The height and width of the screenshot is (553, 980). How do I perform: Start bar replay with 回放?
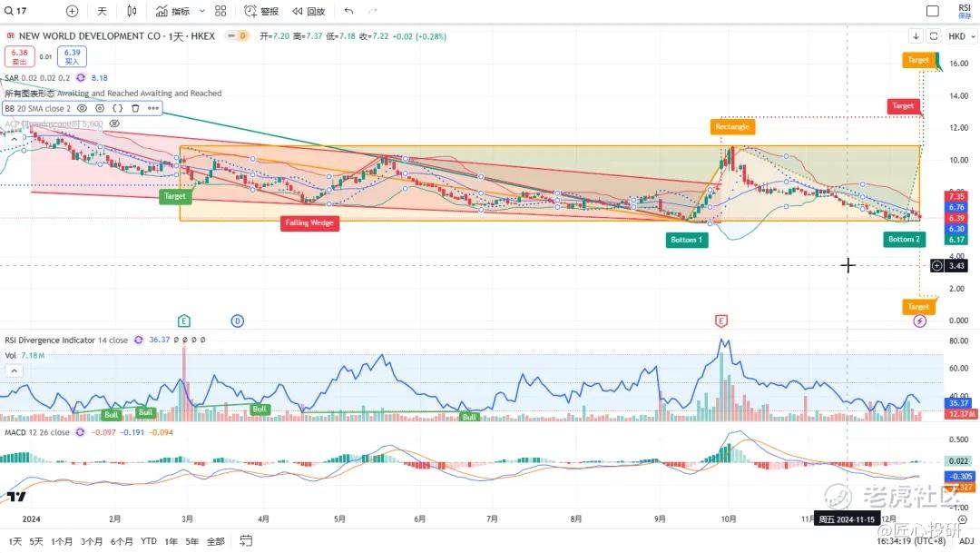pos(309,11)
